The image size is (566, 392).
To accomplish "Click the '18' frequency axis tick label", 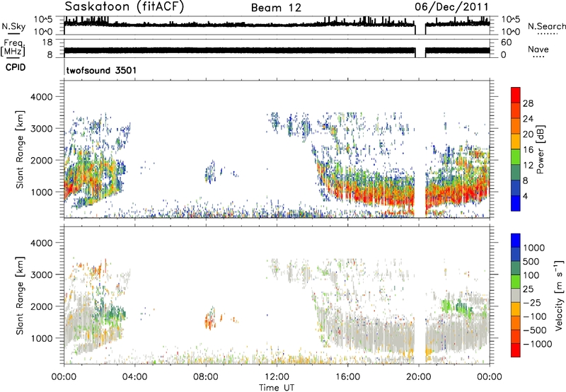I will pyautogui.click(x=47, y=42).
